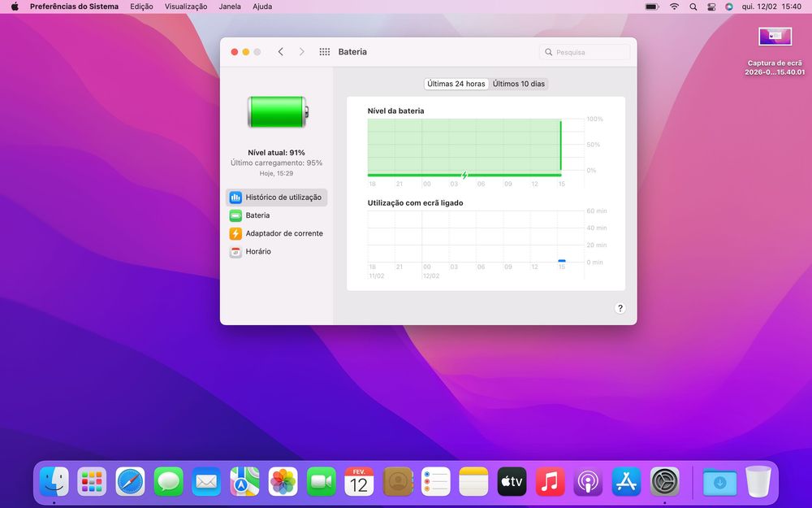Select the Captura de ecrã desktop file
This screenshot has width=812, height=508.
tap(775, 50)
